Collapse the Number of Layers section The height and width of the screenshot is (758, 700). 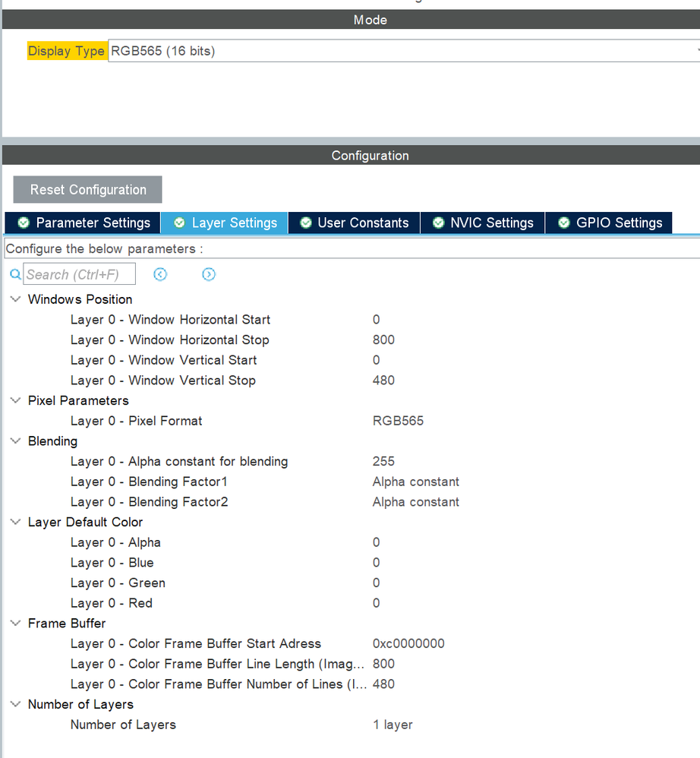[15, 704]
